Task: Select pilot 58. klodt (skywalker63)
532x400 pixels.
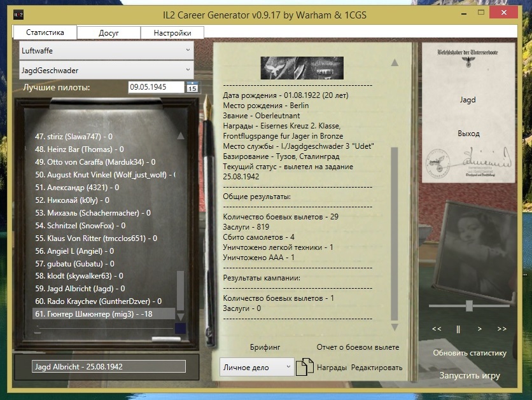Action: coord(79,276)
